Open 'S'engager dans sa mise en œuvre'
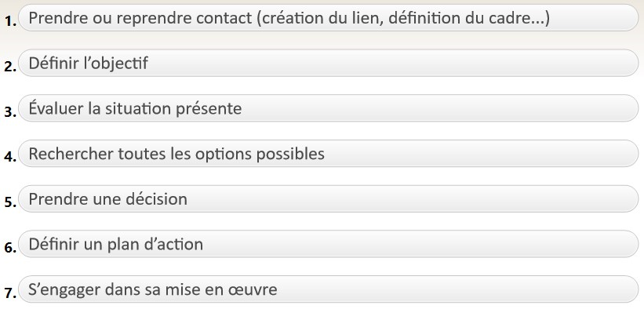Image resolution: width=644 pixels, height=309 pixels. pyautogui.click(x=329, y=289)
